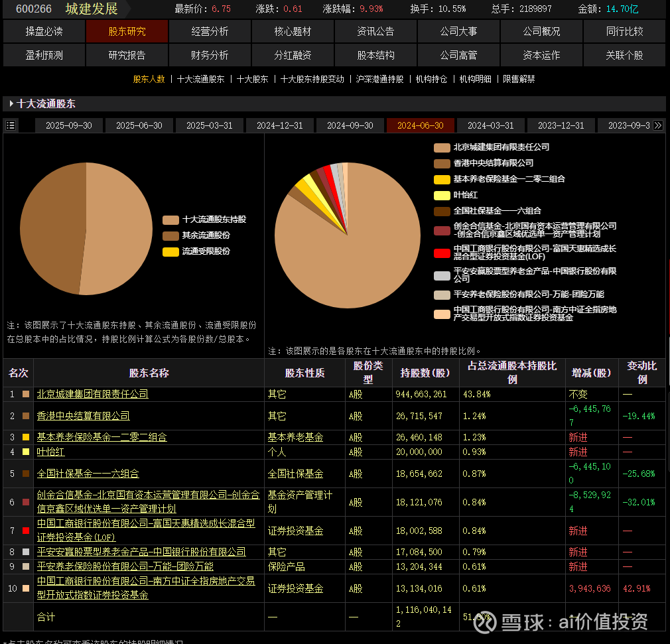
Task: Jump to the 股东人数 subsection
Action: click(149, 79)
